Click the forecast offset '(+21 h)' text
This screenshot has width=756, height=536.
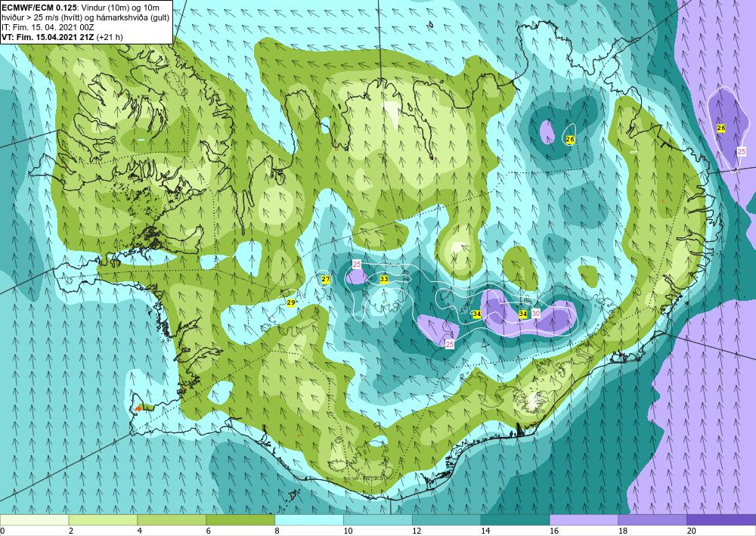click(x=110, y=37)
